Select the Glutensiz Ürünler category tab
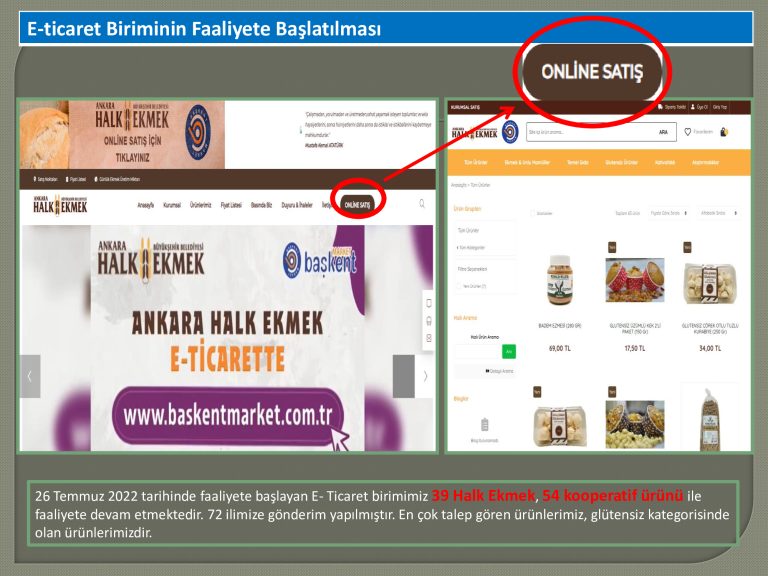Image resolution: width=768 pixels, height=576 pixels. (x=622, y=162)
